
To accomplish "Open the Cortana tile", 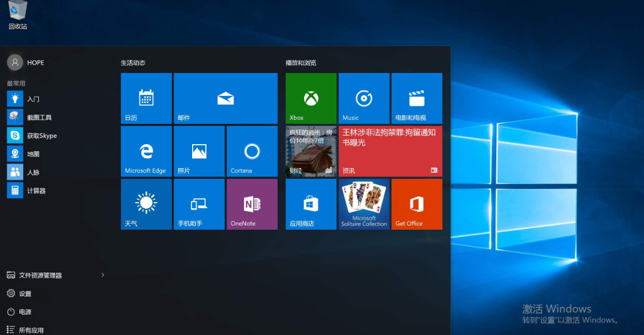I will click(252, 151).
